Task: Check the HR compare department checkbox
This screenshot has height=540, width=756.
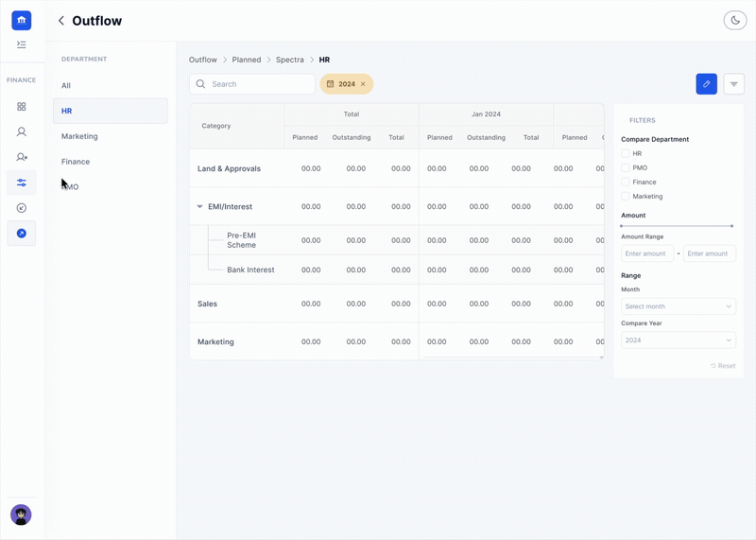Action: coord(626,153)
